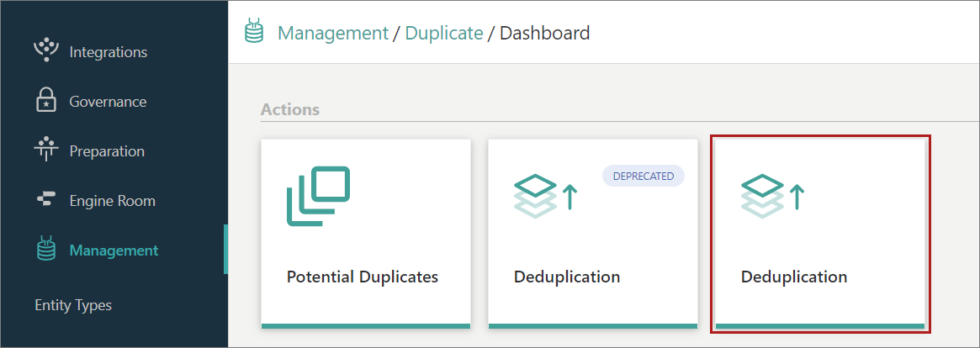The width and height of the screenshot is (980, 348).
Task: Click the layers icon on the deprecated Deduplication card
Action: pyautogui.click(x=546, y=196)
